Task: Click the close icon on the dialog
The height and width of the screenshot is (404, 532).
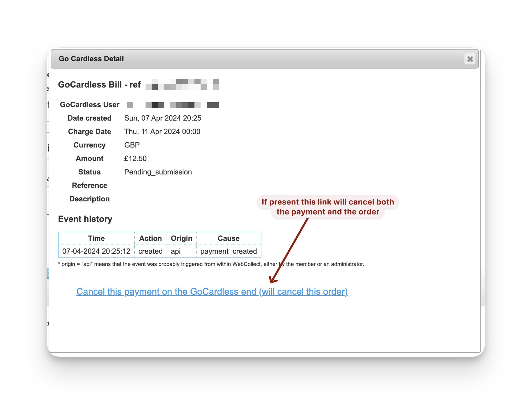Action: pos(469,59)
